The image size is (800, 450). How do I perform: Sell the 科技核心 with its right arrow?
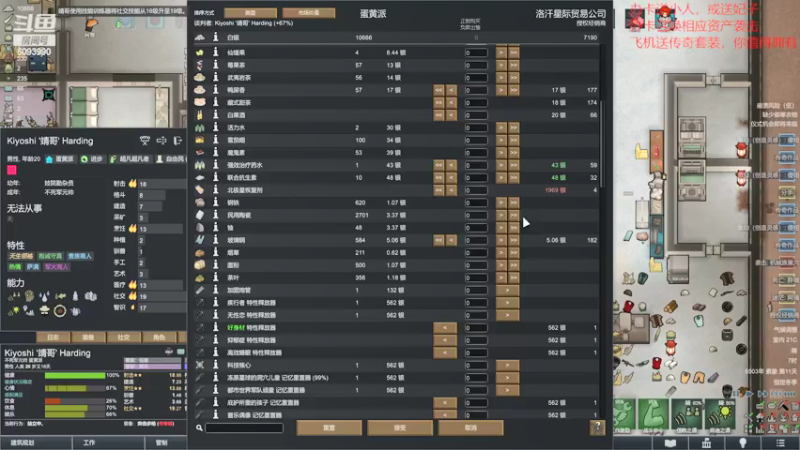pos(507,365)
